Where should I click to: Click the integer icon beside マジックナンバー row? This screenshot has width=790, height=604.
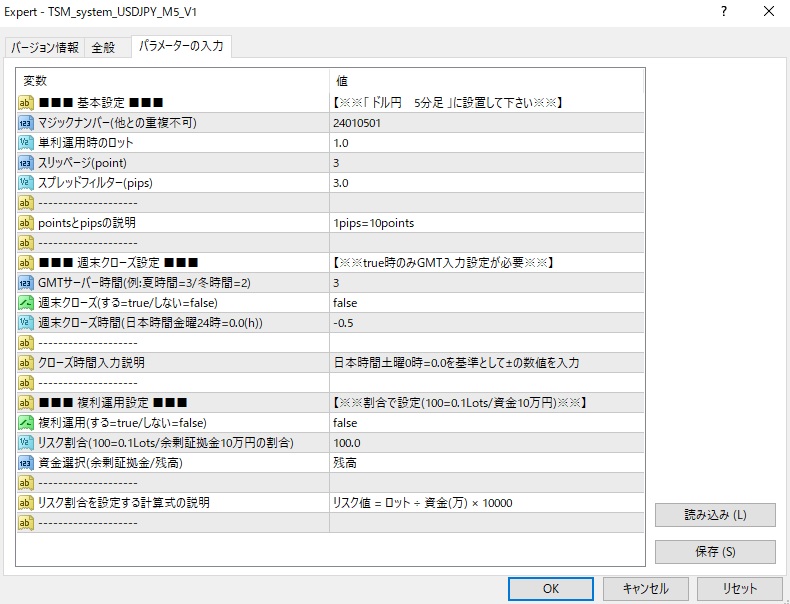[x=25, y=123]
